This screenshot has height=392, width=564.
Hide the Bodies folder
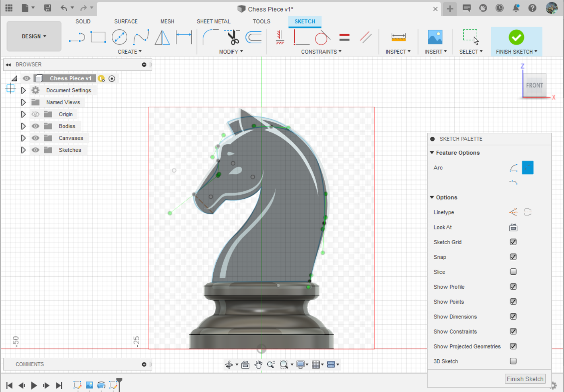[x=35, y=126]
